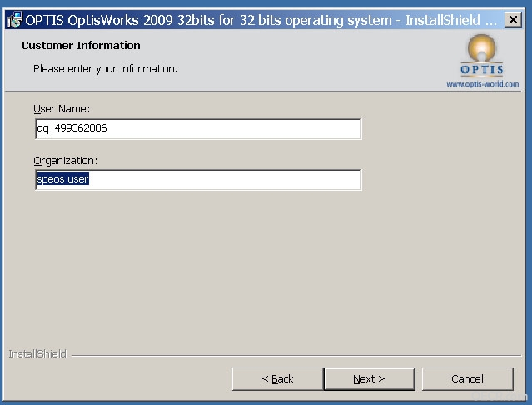Click the 'User Name:' label

(62, 109)
